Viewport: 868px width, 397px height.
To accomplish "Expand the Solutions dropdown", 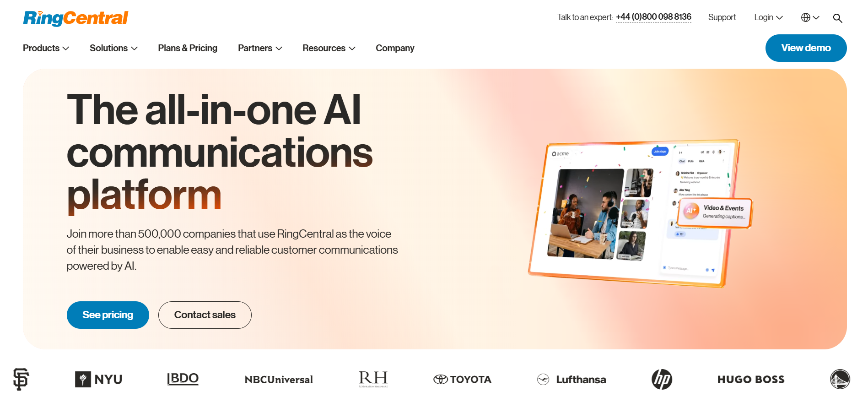I will (113, 48).
